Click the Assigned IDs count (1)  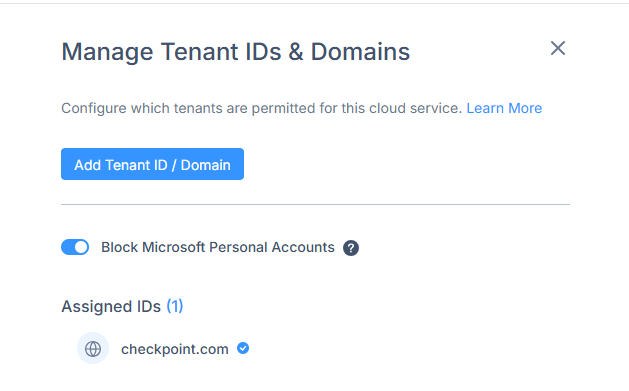[x=174, y=306]
